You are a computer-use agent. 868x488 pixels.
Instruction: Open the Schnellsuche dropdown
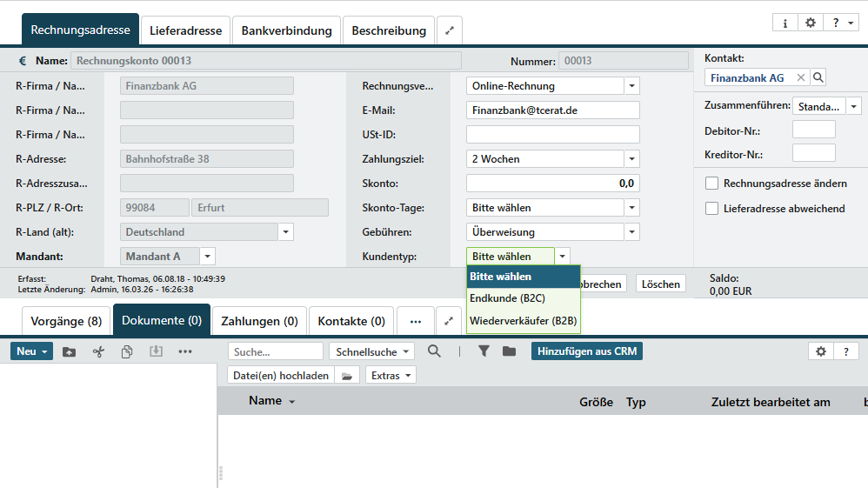click(372, 351)
